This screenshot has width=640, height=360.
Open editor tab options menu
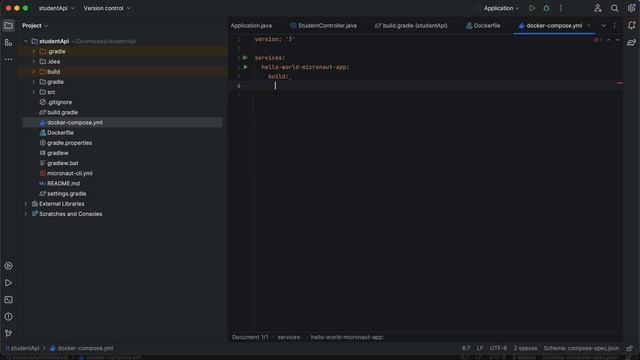pyautogui.click(x=614, y=25)
